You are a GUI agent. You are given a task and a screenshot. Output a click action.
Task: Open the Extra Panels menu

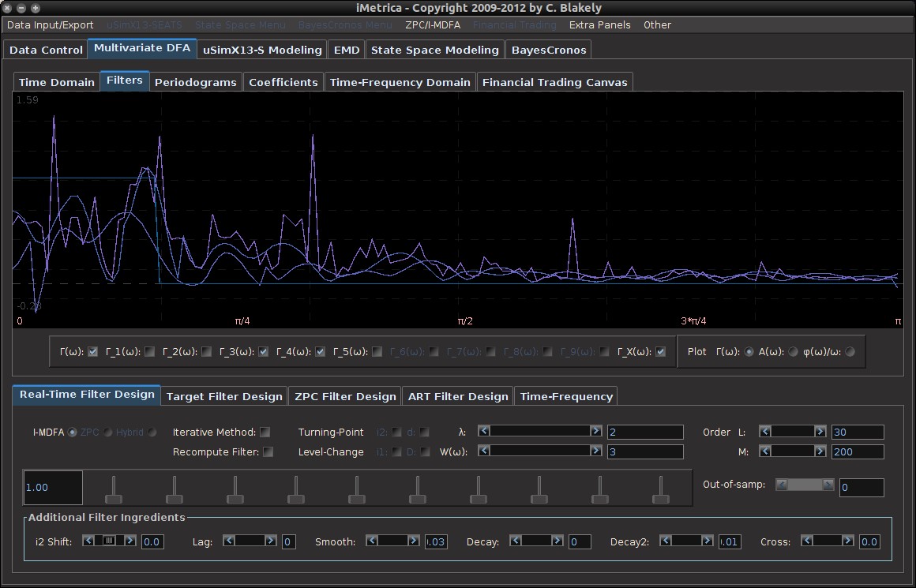coord(599,24)
